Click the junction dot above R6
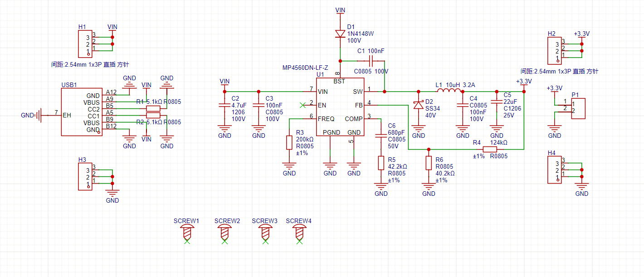This screenshot has height=277, width=644. (x=429, y=149)
